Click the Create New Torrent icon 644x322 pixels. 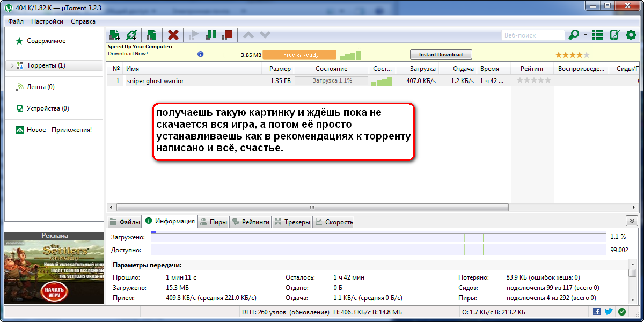tap(152, 35)
